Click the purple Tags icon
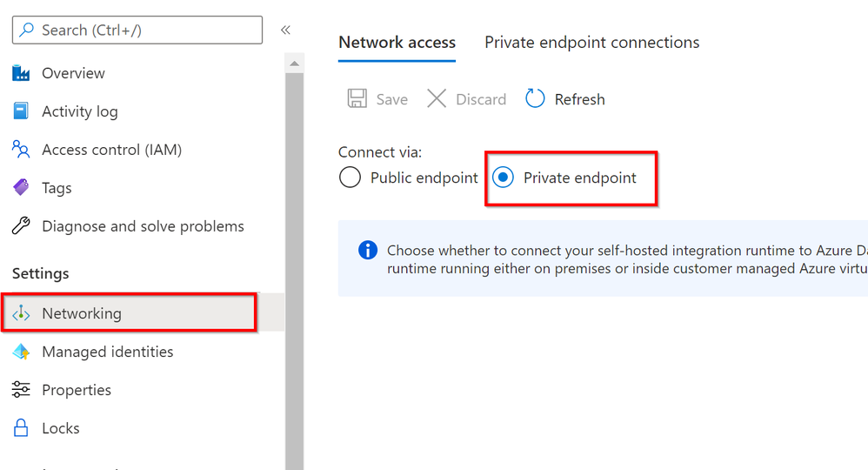Viewport: 868px width, 470px height. point(21,188)
